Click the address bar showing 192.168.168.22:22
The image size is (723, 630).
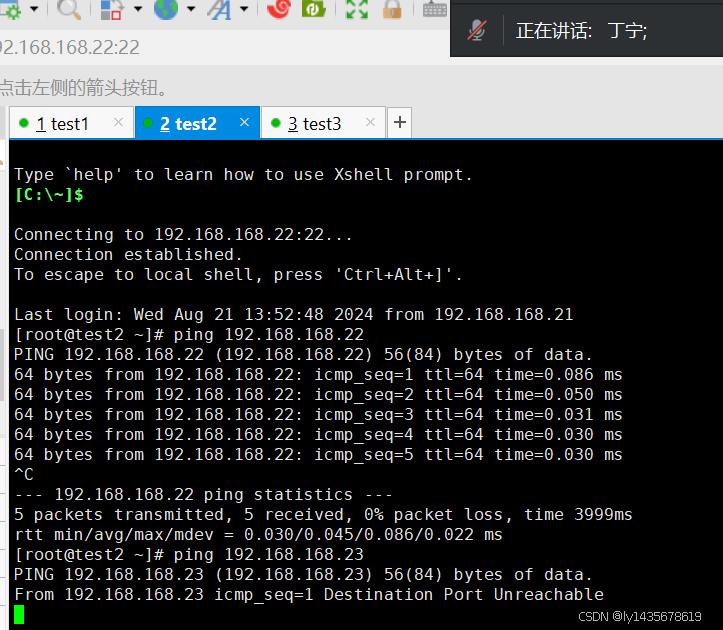coord(70,48)
